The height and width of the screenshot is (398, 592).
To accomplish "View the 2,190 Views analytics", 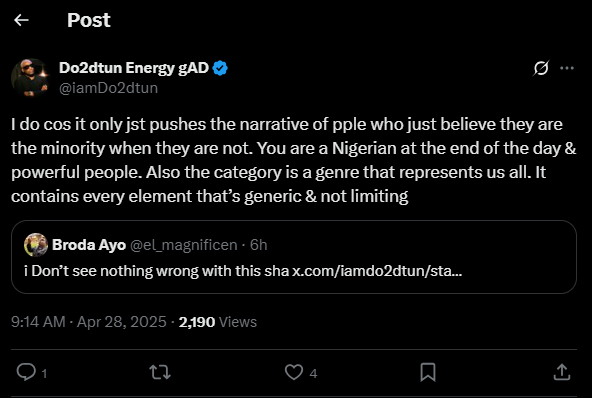I will tap(218, 322).
